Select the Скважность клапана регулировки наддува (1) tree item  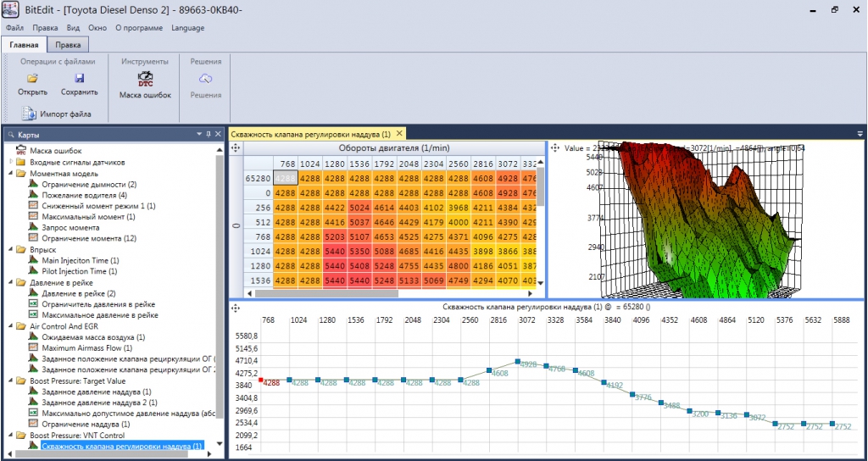tap(122, 446)
